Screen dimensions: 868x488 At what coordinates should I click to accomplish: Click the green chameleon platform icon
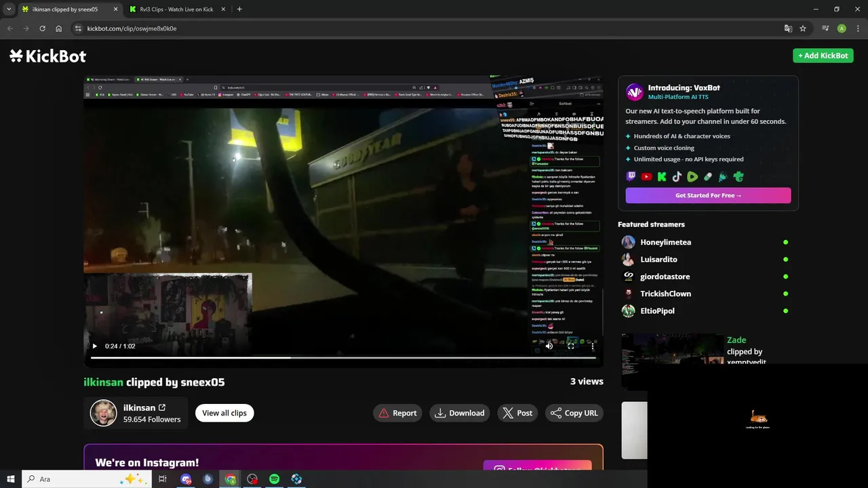pos(738,177)
